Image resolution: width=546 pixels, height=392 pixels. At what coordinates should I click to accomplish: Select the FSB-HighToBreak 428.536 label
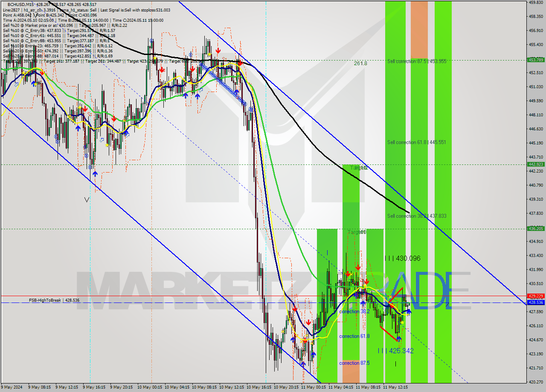tap(54, 300)
